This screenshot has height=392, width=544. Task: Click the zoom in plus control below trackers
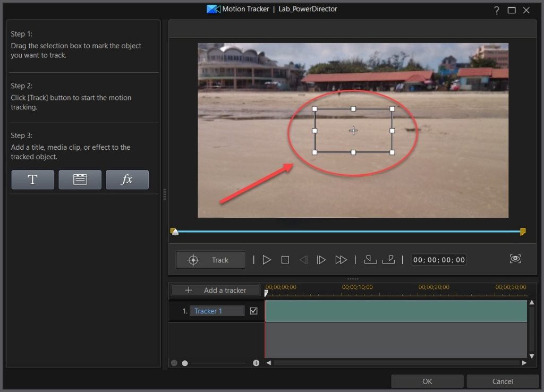(256, 363)
